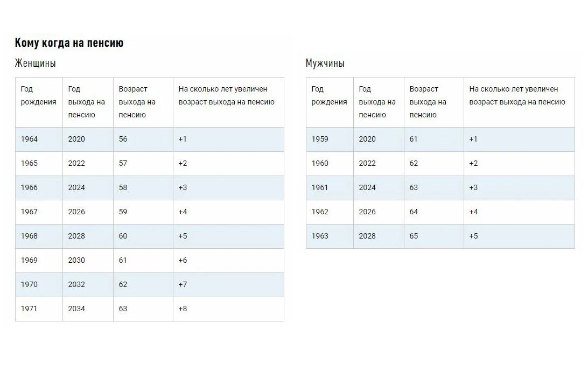Select the 'Женщины' table title
The image size is (588, 392).
coord(35,63)
